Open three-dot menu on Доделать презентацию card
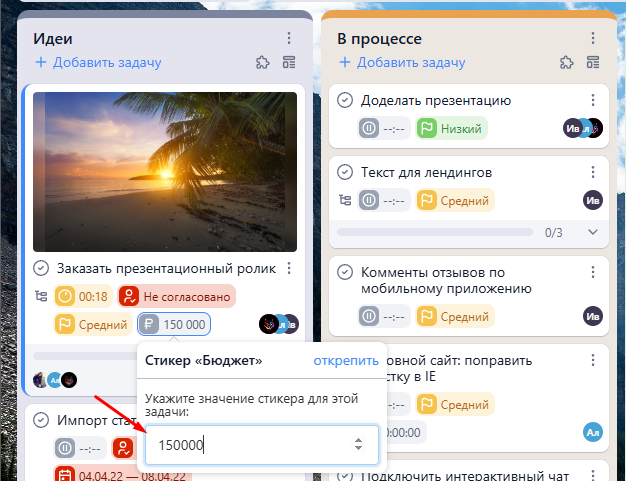The width and height of the screenshot is (626, 481). 592,100
